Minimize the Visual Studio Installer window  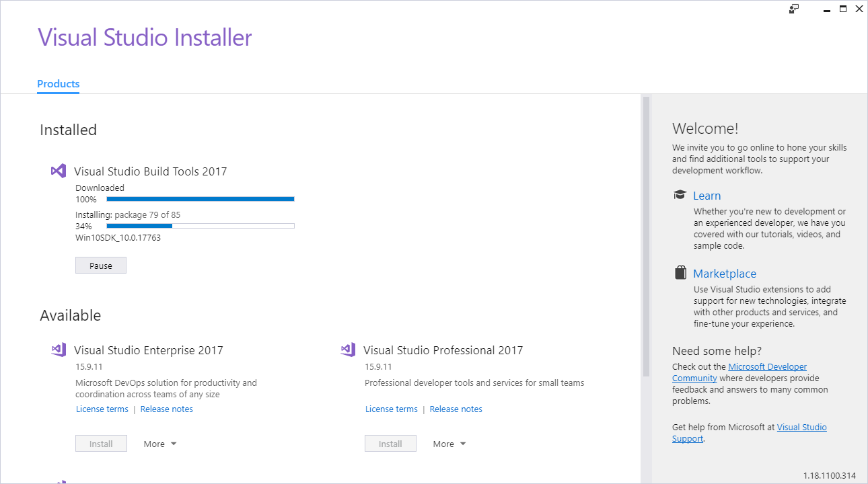826,9
